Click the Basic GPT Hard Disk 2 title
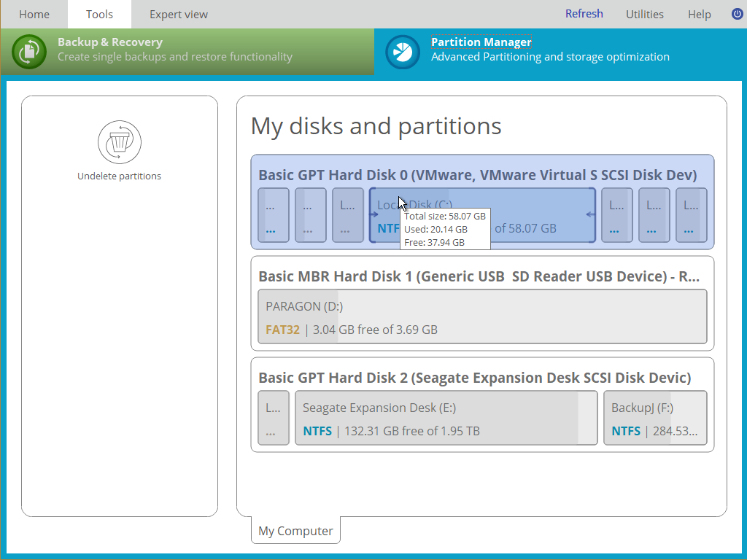This screenshot has width=747, height=560. coord(474,378)
